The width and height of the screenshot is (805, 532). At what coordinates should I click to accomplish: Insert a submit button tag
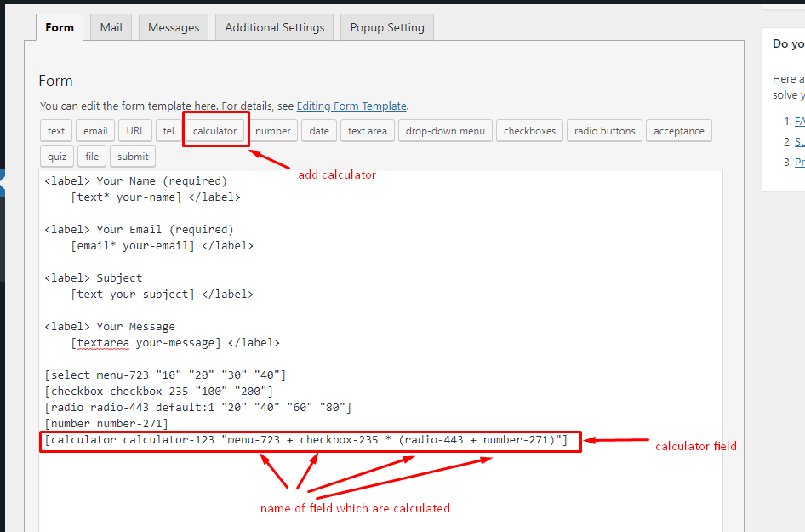[x=133, y=157]
